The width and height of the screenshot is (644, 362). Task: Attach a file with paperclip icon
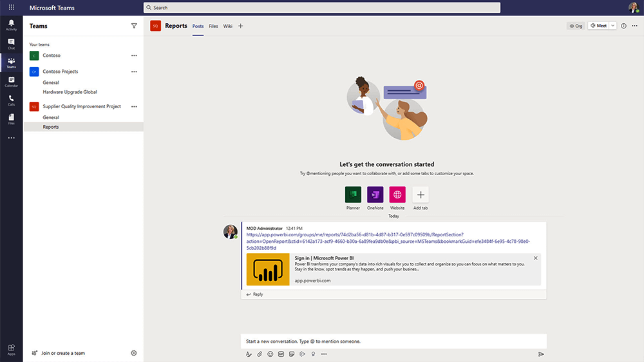(x=260, y=354)
